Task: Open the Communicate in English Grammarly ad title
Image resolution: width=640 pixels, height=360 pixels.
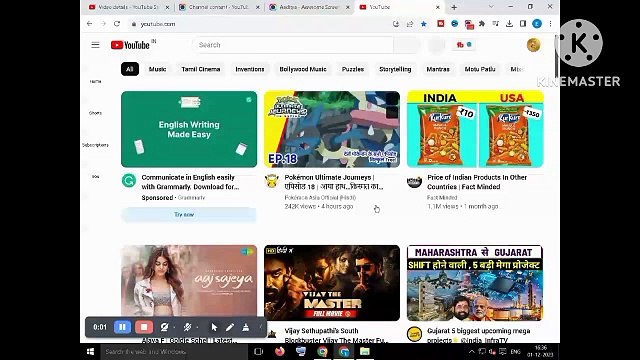Action: 190,182
